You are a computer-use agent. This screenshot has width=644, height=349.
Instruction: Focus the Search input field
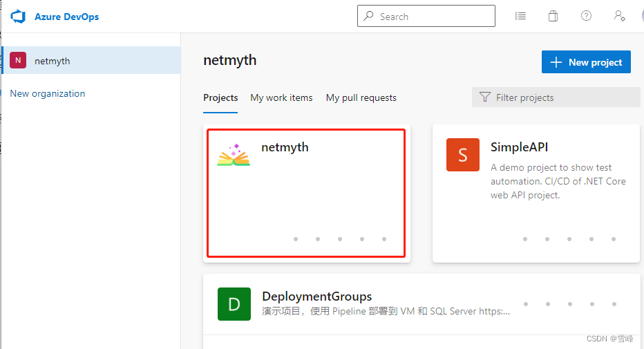[426, 16]
